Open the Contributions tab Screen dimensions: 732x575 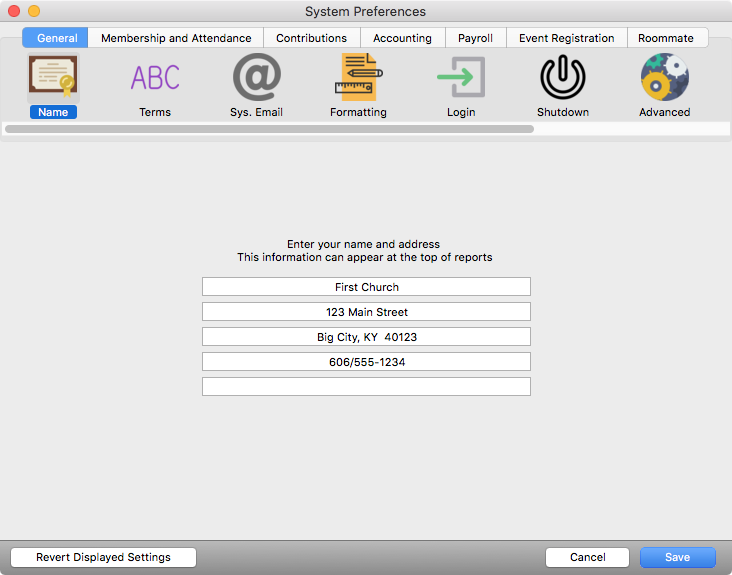pos(311,38)
